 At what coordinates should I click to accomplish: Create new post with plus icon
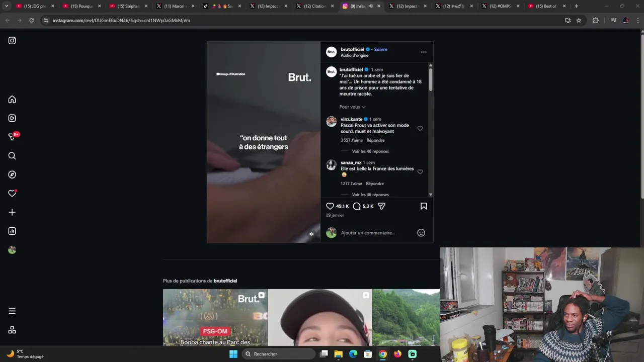point(12,212)
